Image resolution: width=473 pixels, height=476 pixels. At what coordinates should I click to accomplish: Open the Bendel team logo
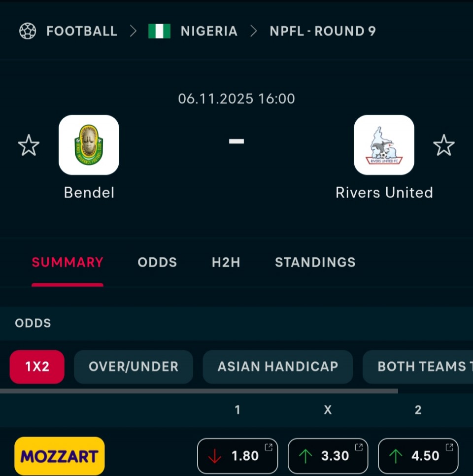click(x=89, y=145)
